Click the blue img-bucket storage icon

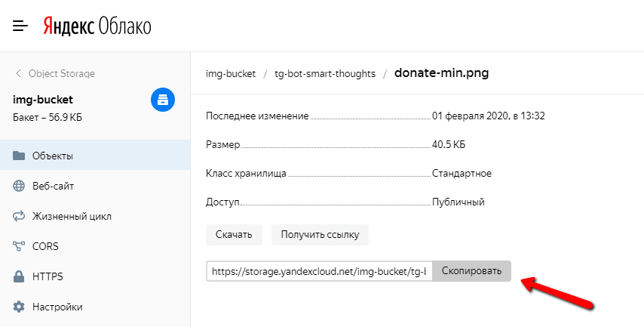click(163, 100)
